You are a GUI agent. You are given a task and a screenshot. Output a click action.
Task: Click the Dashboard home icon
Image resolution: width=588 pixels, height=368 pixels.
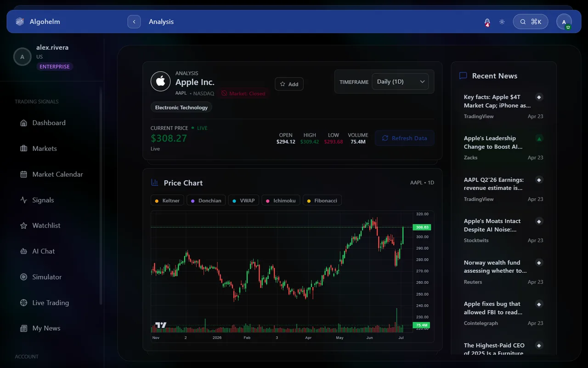(x=24, y=123)
